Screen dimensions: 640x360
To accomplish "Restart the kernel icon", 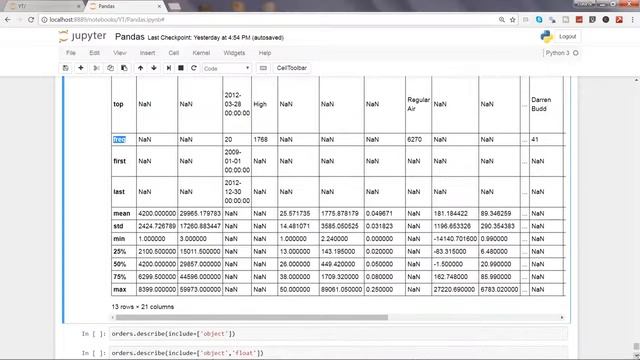I will 194,68.
